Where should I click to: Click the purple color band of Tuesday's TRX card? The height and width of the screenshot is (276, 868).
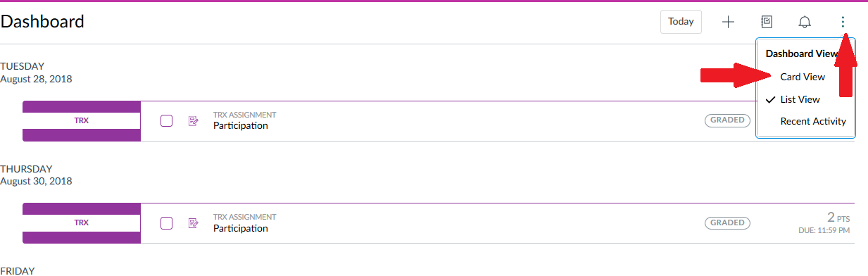(82, 106)
